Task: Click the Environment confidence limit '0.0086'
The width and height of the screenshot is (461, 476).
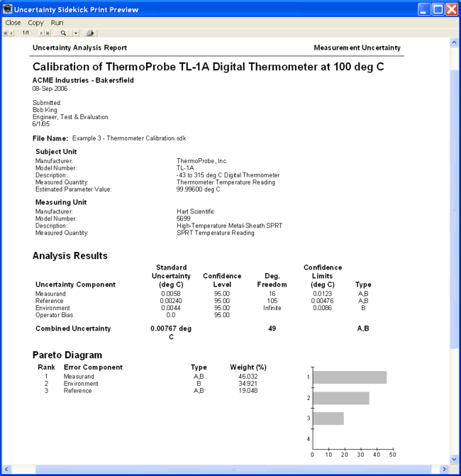Action: (x=322, y=308)
